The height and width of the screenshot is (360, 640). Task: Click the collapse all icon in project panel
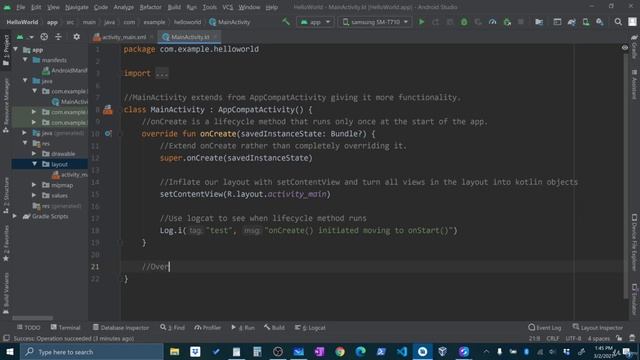pos(58,37)
